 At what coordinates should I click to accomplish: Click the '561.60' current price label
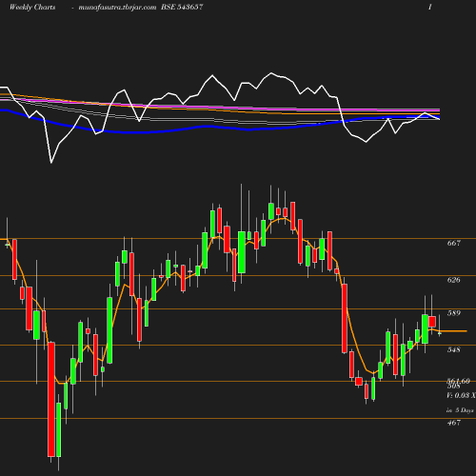tap(458, 381)
